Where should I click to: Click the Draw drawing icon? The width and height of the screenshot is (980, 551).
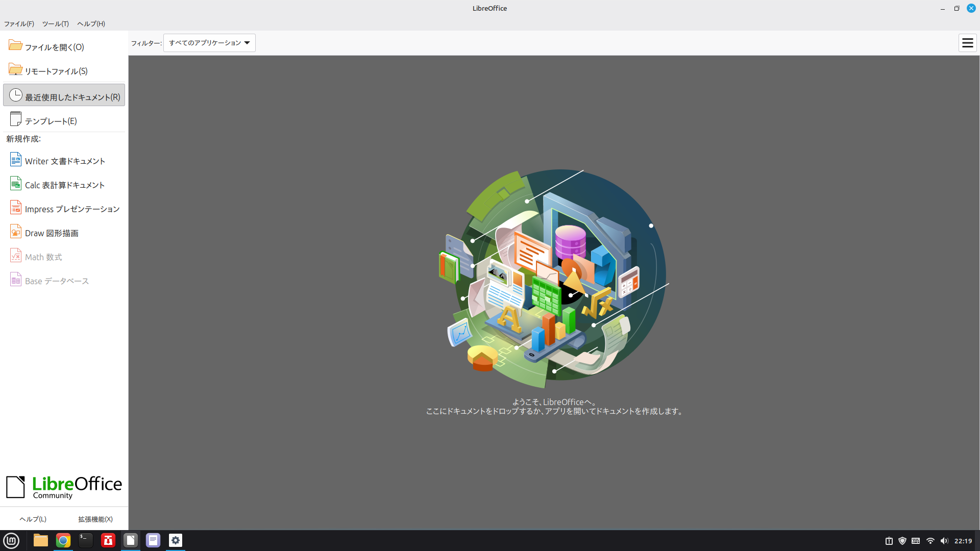[x=16, y=232]
